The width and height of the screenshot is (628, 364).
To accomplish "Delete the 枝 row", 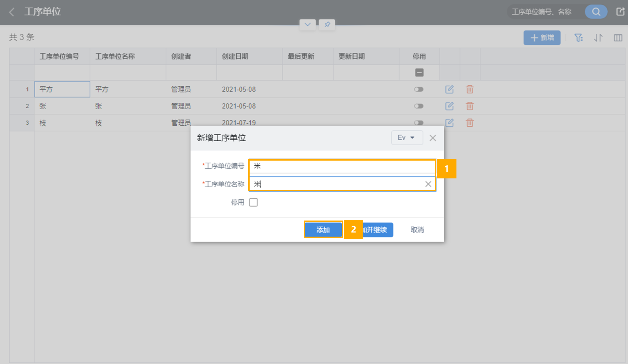I will (x=470, y=123).
